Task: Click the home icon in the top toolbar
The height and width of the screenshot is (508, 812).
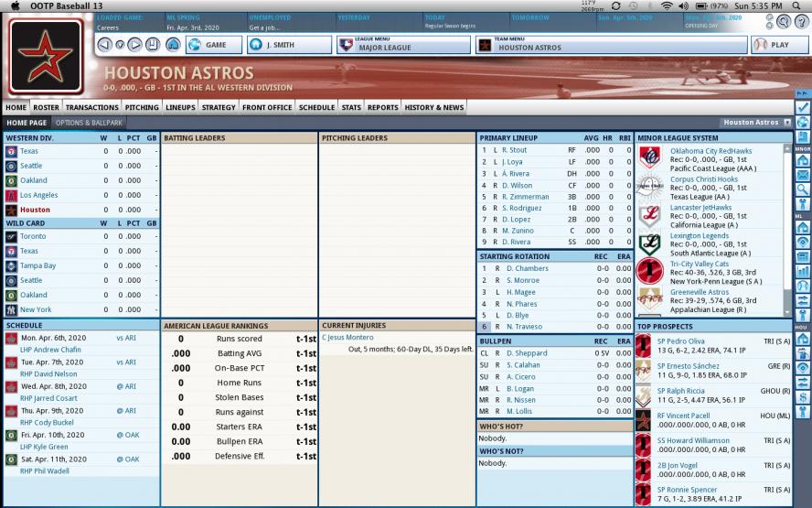Action: 173,45
